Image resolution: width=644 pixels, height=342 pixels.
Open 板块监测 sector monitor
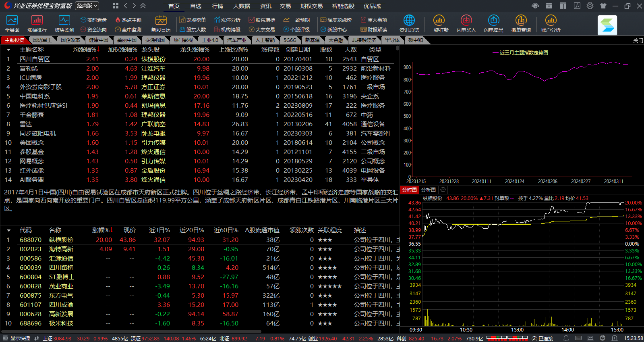[x=64, y=24]
